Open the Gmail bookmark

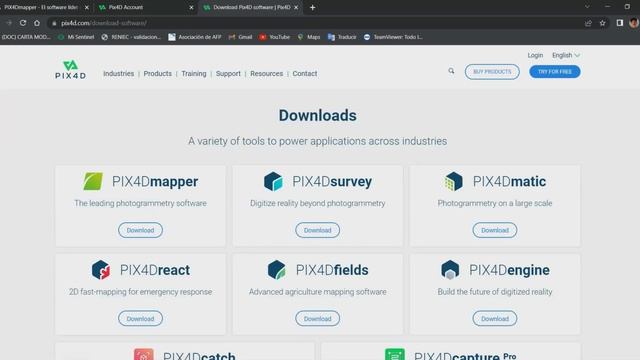click(240, 37)
